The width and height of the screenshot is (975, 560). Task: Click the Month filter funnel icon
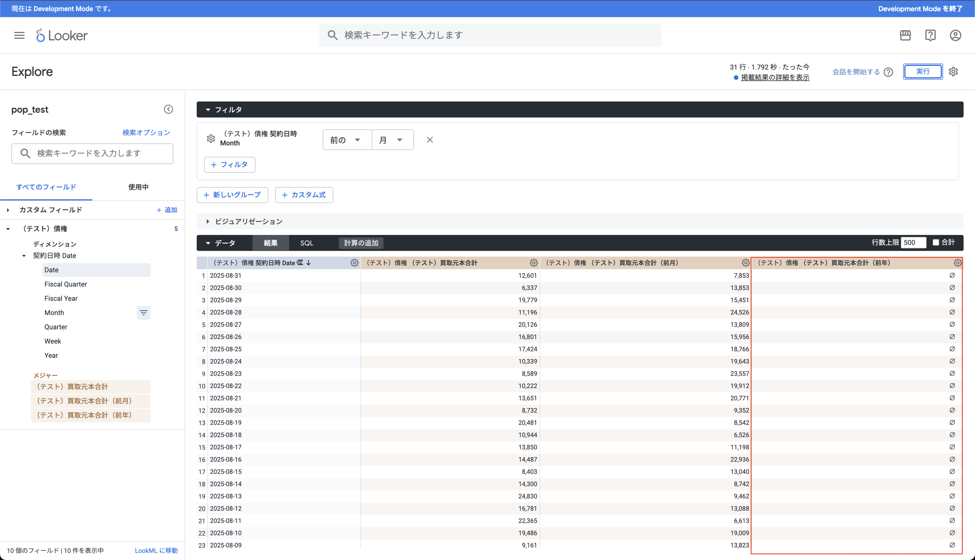143,313
